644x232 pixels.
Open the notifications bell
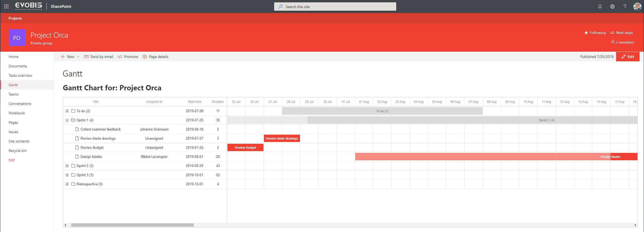[600, 7]
